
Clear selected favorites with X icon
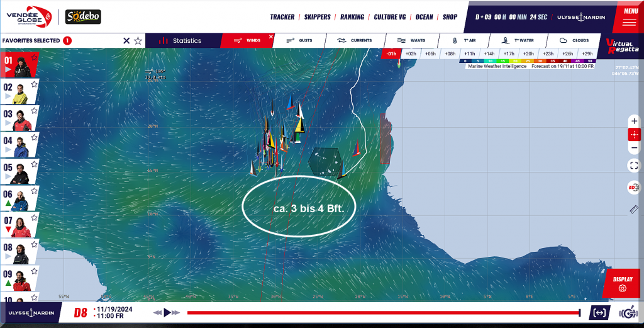126,41
